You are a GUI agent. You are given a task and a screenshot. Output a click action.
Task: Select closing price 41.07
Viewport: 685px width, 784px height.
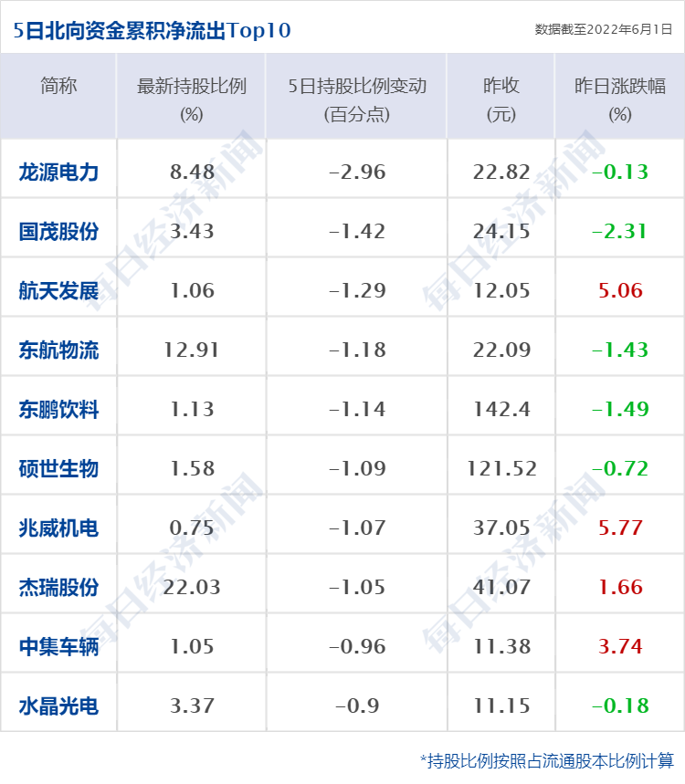point(501,587)
